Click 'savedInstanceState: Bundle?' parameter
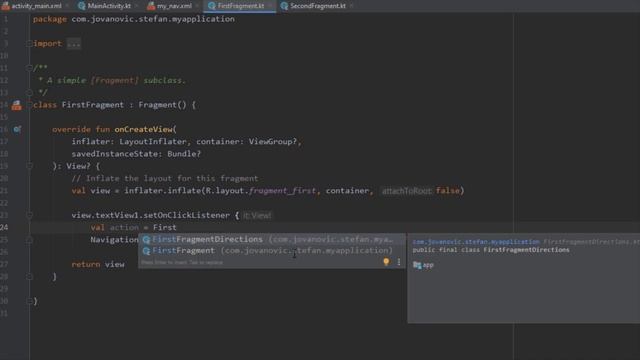 [136, 154]
